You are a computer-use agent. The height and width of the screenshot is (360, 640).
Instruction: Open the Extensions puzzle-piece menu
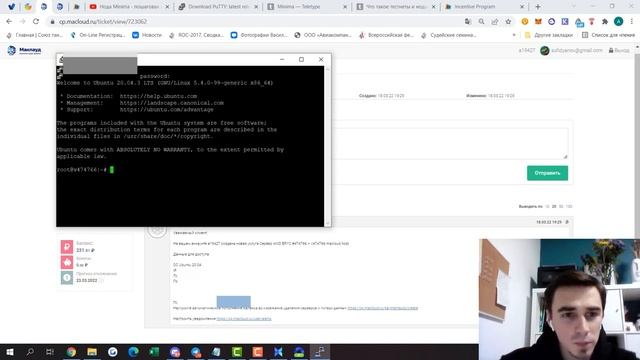point(605,21)
